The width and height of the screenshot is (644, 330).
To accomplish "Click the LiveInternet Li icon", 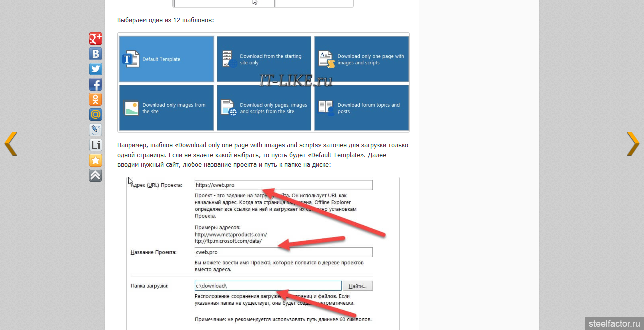I will pos(95,145).
